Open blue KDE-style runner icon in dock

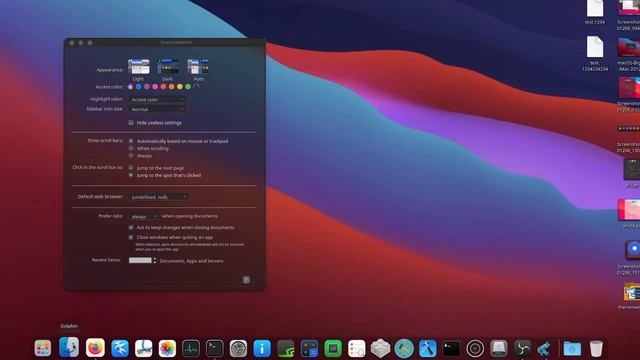544,348
